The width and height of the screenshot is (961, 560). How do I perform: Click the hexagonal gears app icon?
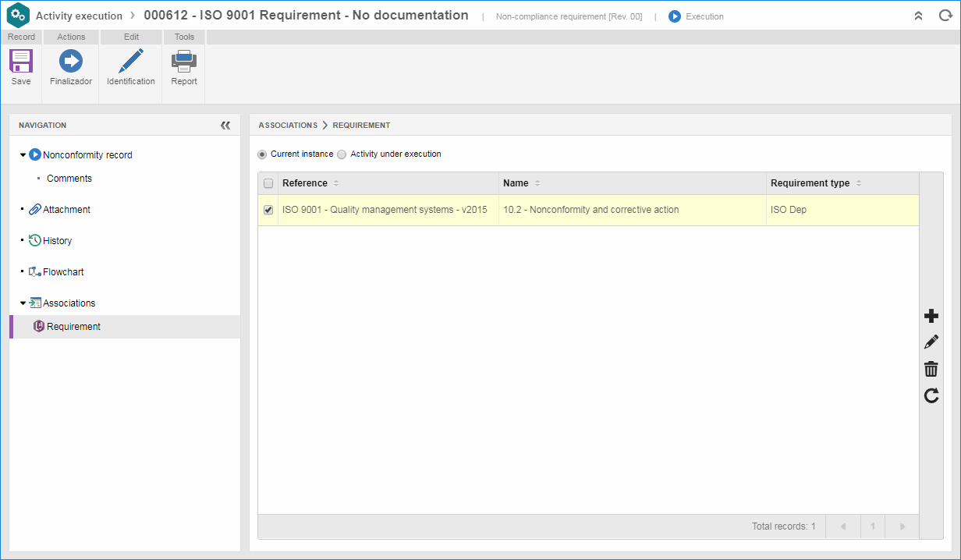[x=18, y=16]
